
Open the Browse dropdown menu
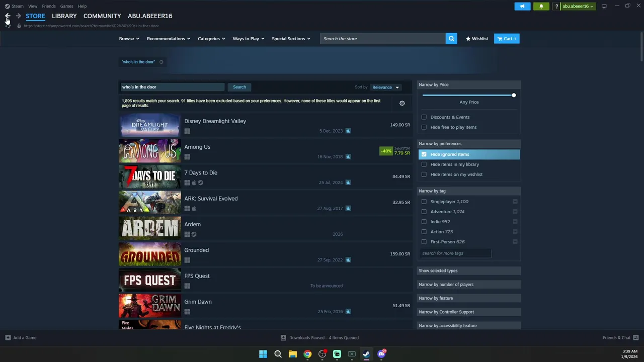129,39
